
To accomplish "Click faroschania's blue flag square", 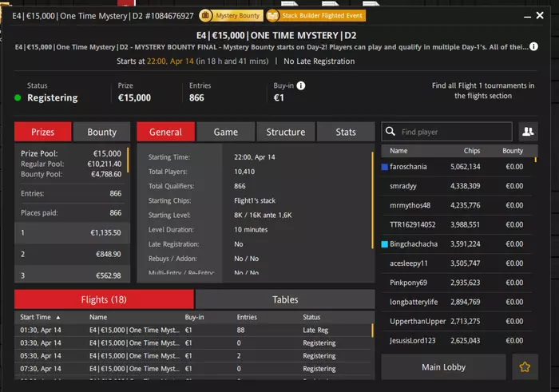I will click(x=385, y=167).
